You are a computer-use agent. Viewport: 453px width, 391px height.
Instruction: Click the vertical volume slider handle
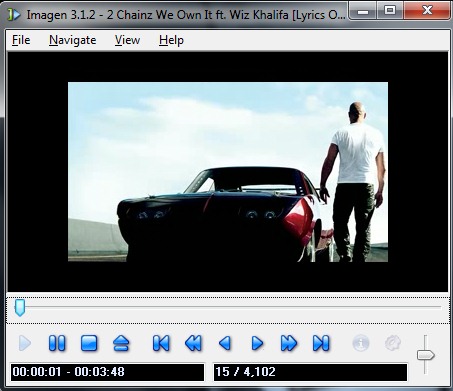426,355
